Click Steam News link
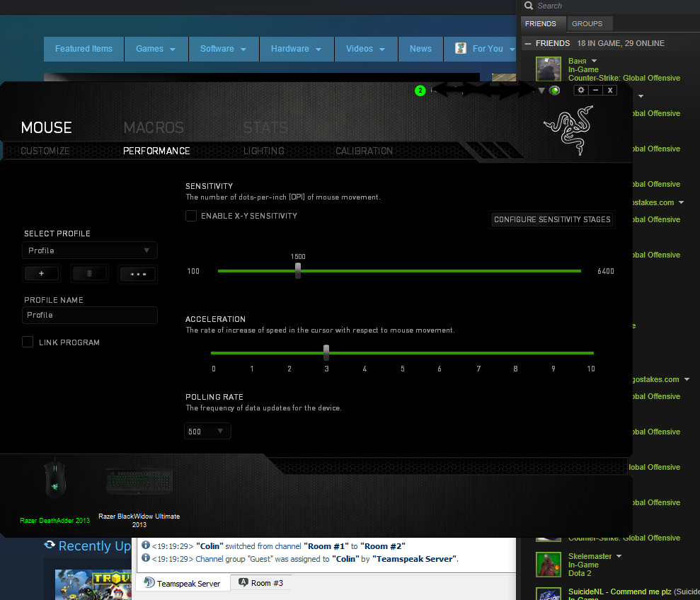The image size is (700, 600). (420, 49)
